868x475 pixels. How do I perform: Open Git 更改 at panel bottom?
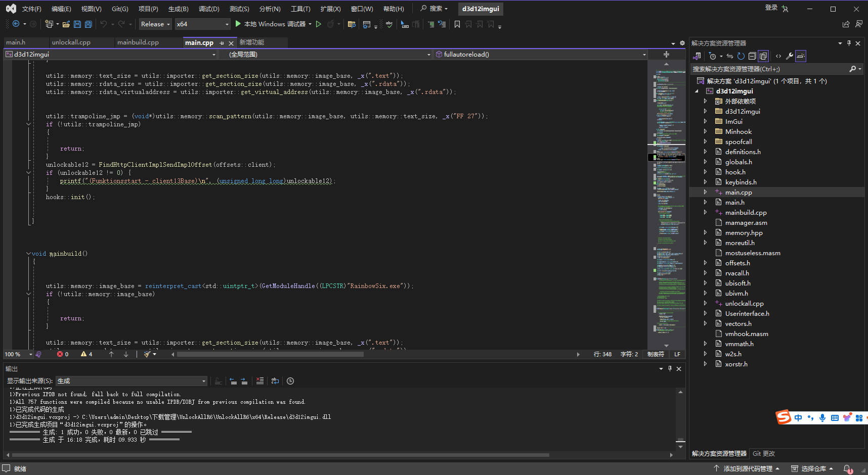[x=764, y=453]
